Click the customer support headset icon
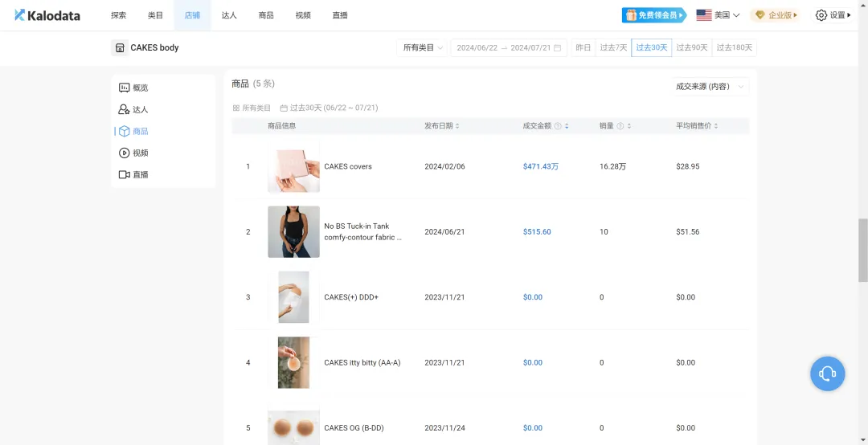The image size is (868, 445). pyautogui.click(x=827, y=374)
